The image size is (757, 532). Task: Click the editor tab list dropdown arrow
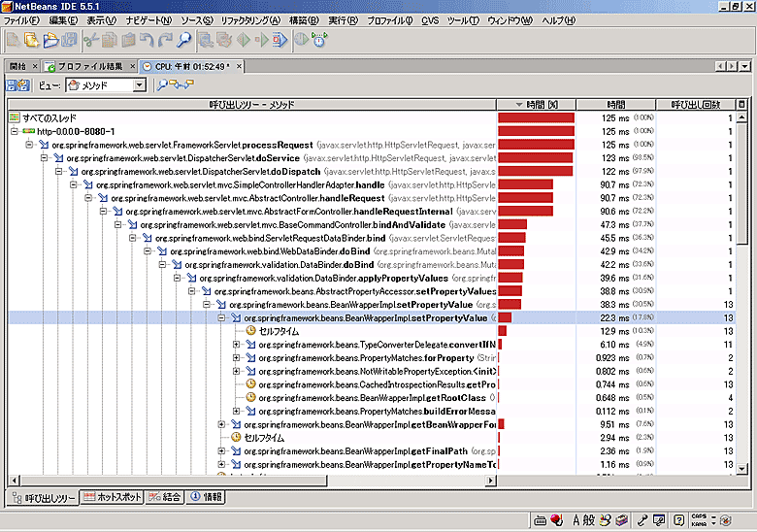(x=745, y=66)
